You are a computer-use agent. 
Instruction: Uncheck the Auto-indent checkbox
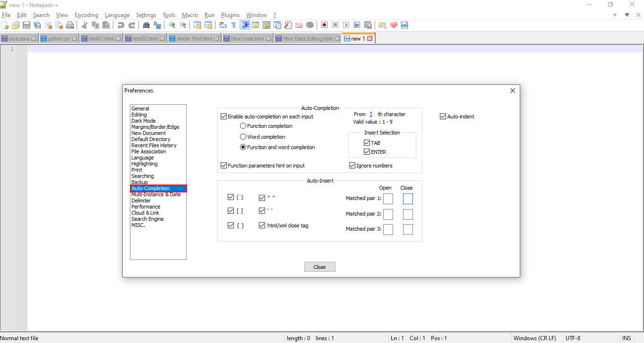point(443,116)
